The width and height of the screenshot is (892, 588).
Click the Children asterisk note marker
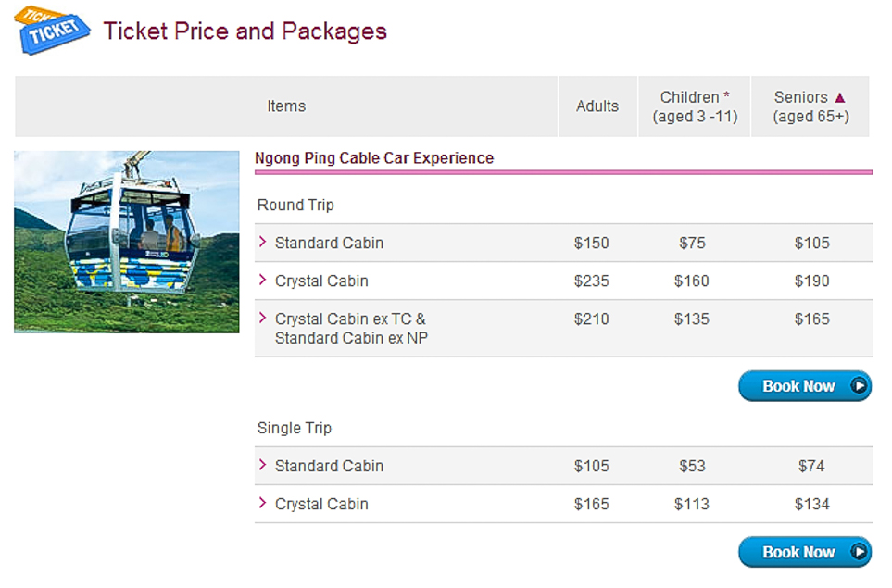(x=726, y=95)
